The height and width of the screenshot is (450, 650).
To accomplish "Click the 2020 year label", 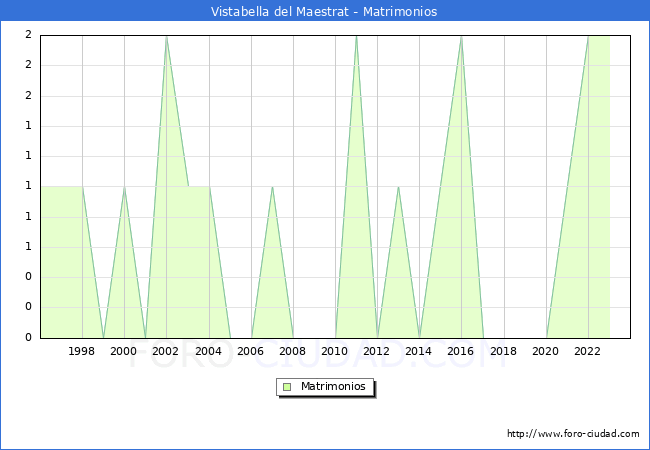I will (x=545, y=351).
